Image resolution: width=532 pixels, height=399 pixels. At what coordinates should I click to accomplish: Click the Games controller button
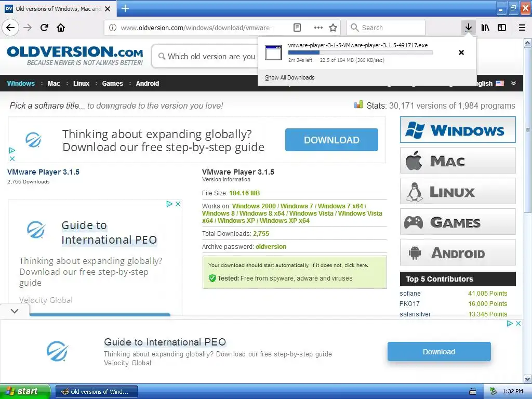(458, 222)
